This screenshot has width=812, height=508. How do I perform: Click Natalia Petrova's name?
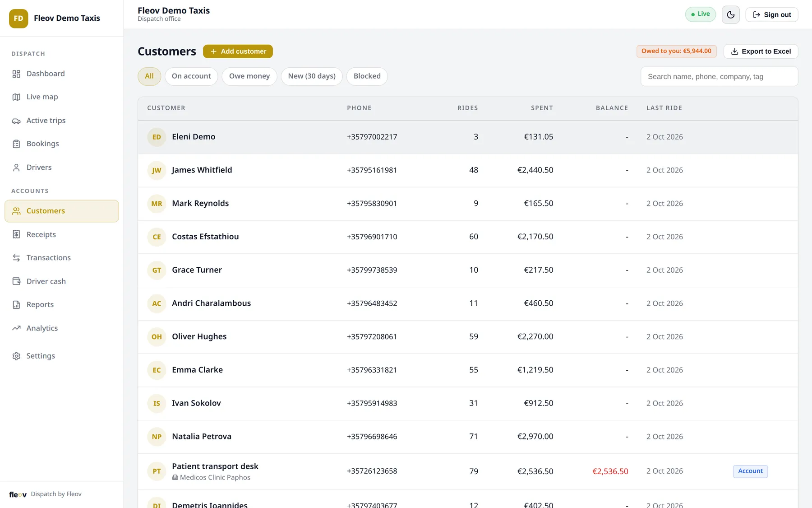[x=202, y=436]
